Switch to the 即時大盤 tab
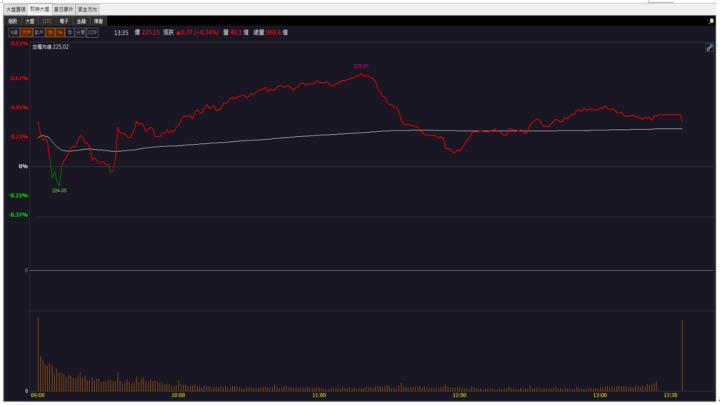Screen dimensions: 720x405 [39, 8]
